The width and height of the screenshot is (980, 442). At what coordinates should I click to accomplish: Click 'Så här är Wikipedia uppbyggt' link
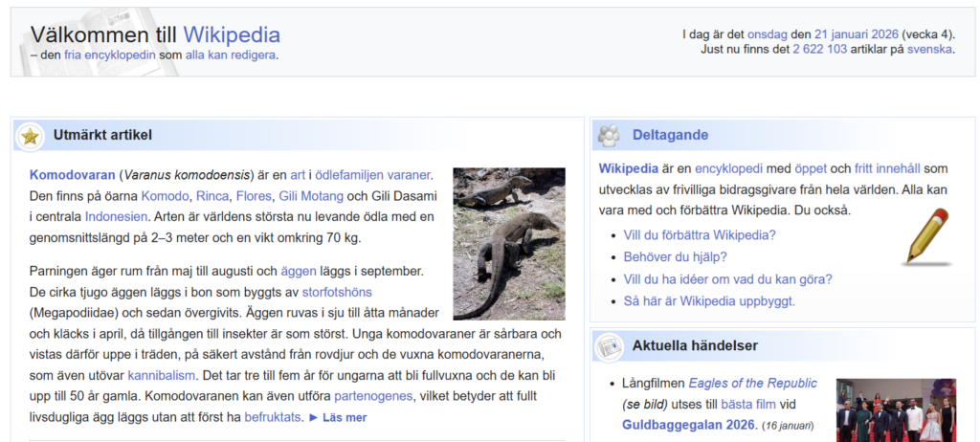pos(708,301)
